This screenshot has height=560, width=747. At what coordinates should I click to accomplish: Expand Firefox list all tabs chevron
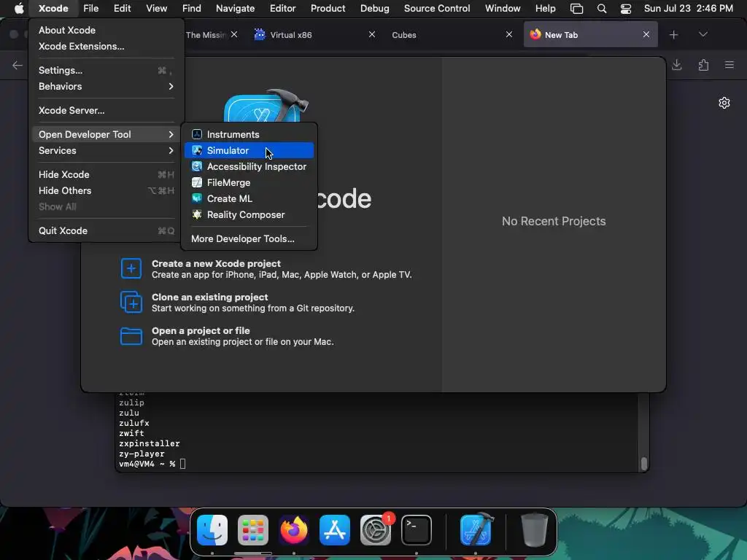pos(703,34)
